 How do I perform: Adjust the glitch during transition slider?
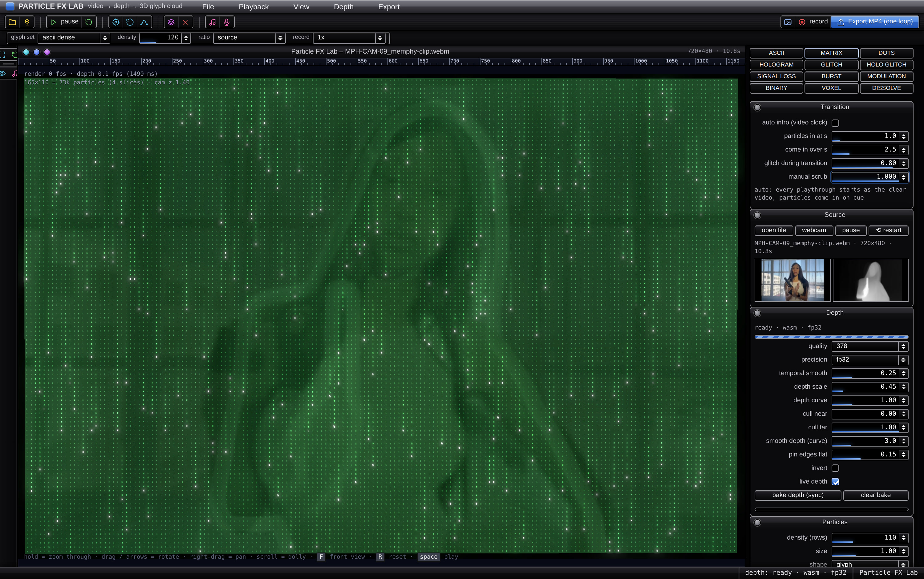[x=865, y=164]
